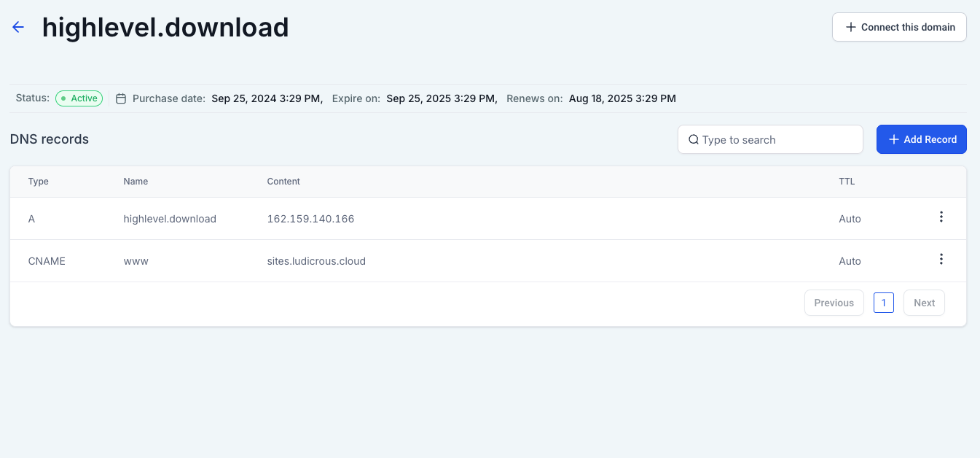Click the Active status badge
The width and height of the screenshot is (980, 458).
coord(79,98)
